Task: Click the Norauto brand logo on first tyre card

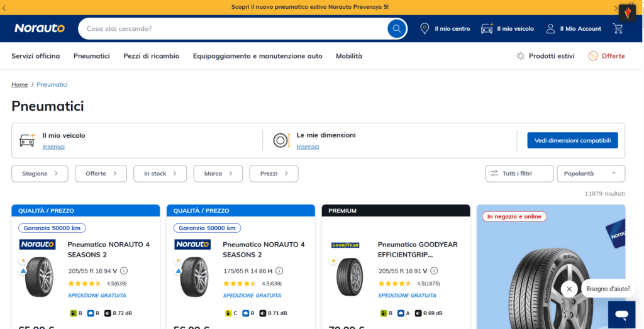Action: (x=37, y=244)
